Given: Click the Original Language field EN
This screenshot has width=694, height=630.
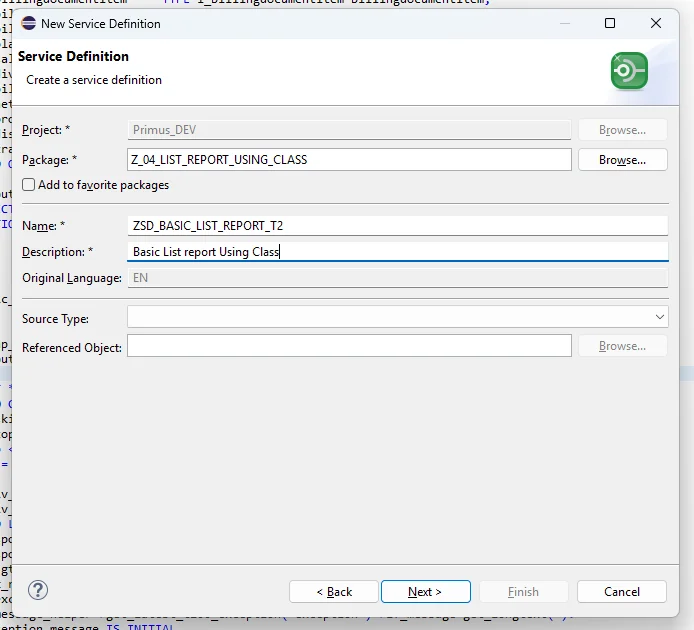Looking at the screenshot, I should pyautogui.click(x=398, y=278).
